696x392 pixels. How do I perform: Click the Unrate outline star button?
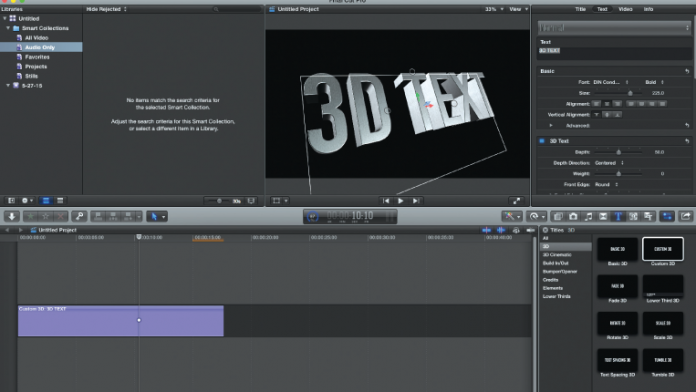(x=45, y=216)
